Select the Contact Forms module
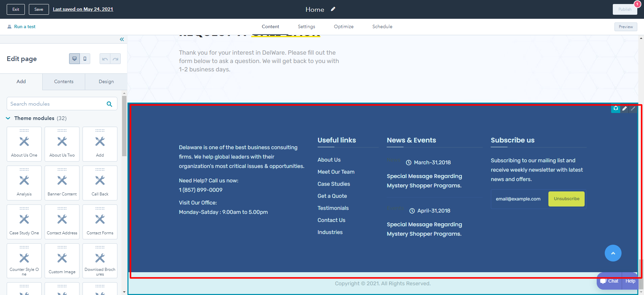This screenshot has width=644, height=295. click(100, 222)
